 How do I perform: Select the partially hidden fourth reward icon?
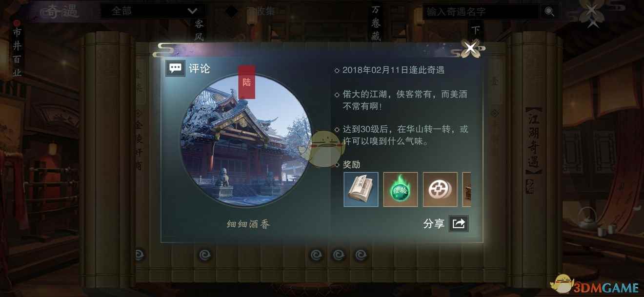466,189
